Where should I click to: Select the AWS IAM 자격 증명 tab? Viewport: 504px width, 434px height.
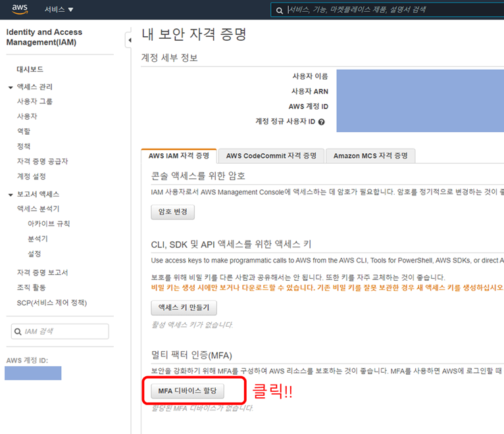click(179, 156)
